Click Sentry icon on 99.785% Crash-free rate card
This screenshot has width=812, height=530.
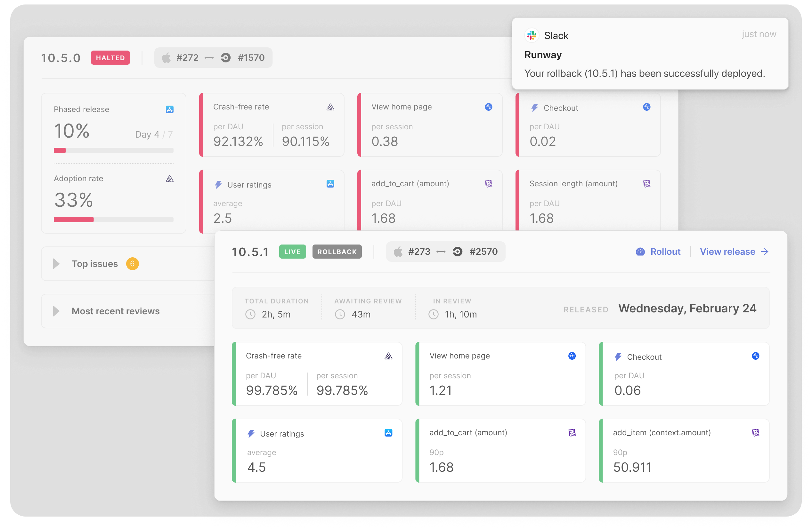click(x=388, y=356)
